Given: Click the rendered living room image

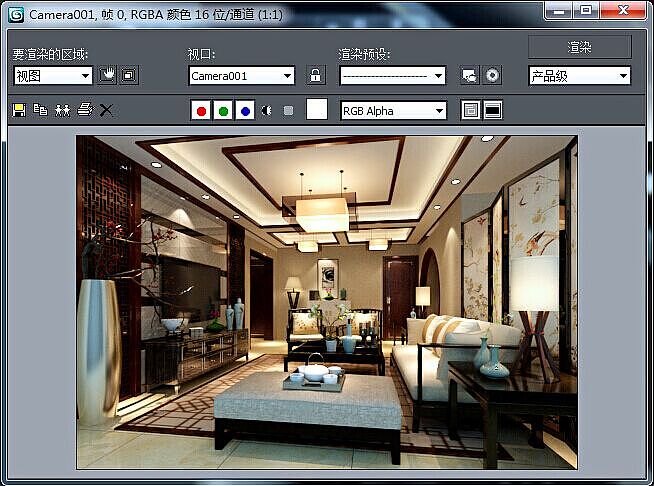Looking at the screenshot, I should pyautogui.click(x=327, y=302).
